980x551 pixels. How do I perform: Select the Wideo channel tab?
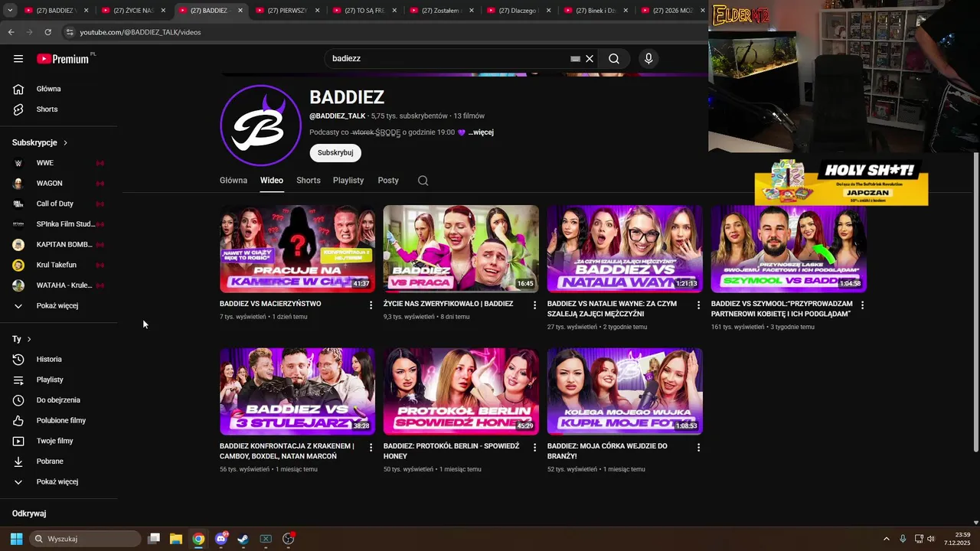coord(272,181)
